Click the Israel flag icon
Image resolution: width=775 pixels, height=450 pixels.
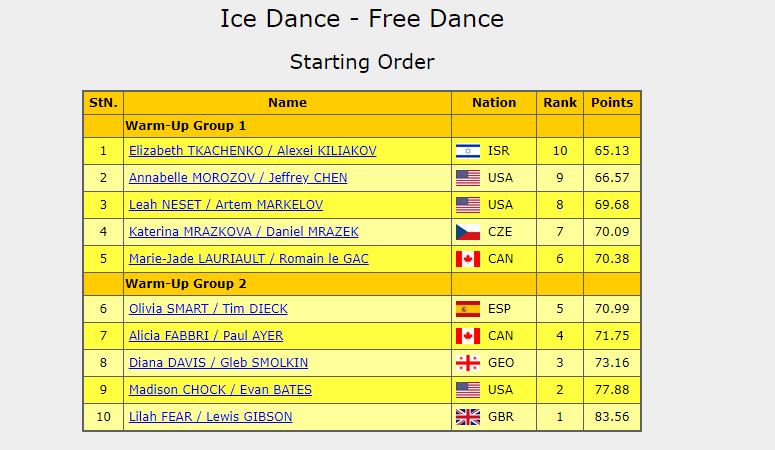(467, 151)
